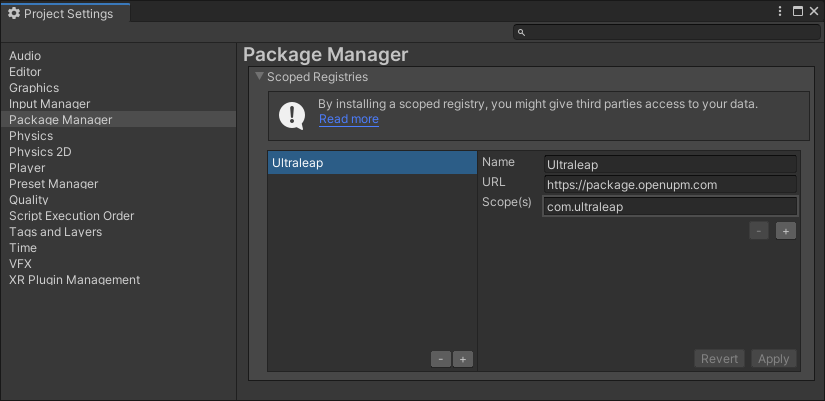Image resolution: width=825 pixels, height=401 pixels.
Task: Collapse the Scoped Registries foldout
Action: tap(259, 76)
